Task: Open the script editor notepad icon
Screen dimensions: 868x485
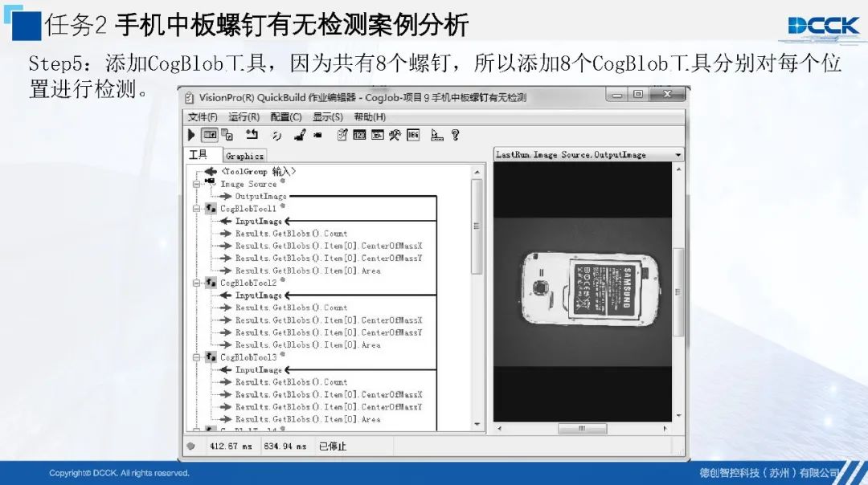Action: 342,134
